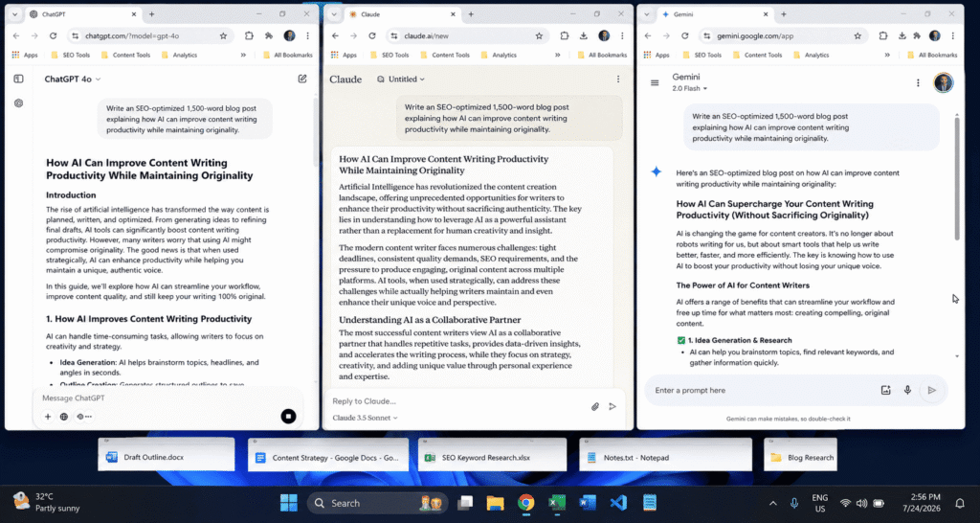This screenshot has height=523, width=980.
Task: Click the Gemini send arrow button
Action: 932,391
